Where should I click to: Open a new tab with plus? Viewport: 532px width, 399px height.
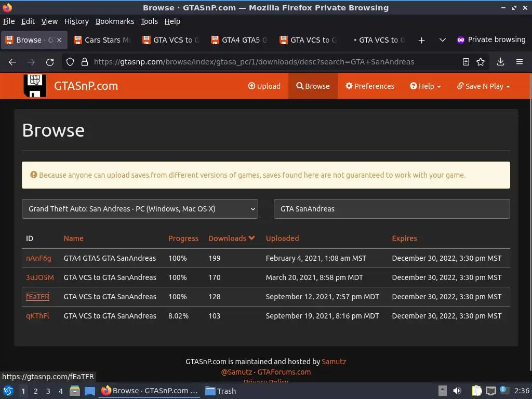[421, 41]
